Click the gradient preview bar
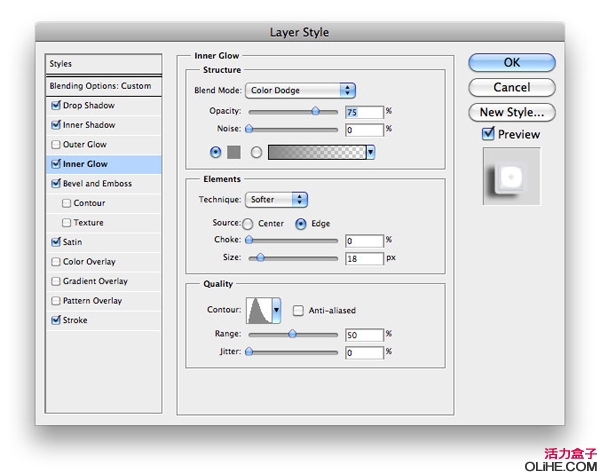 (x=317, y=152)
